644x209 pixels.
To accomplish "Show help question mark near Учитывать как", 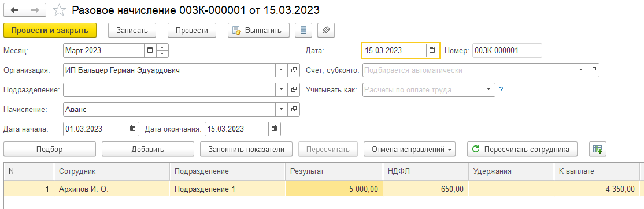I will [501, 89].
